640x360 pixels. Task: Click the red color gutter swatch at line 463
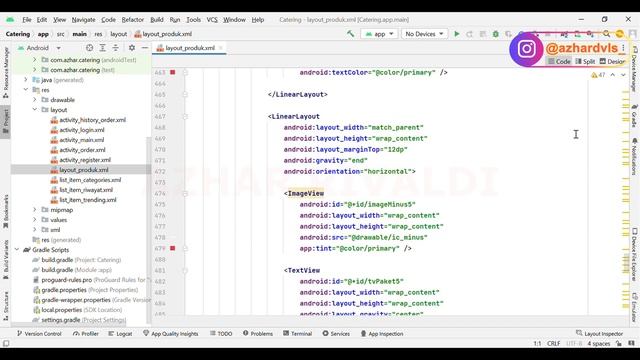pos(173,72)
